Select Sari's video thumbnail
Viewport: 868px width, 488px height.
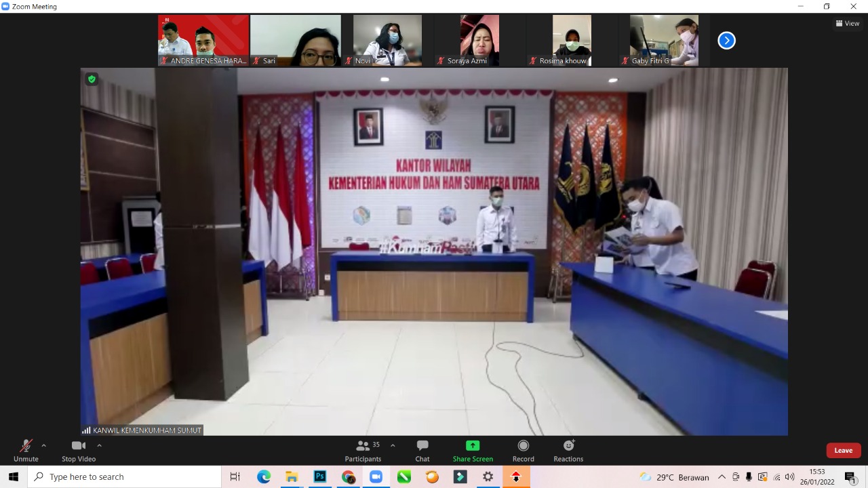click(295, 40)
